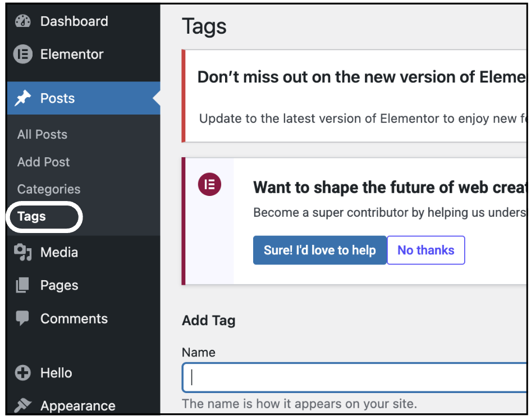Viewport: 531px width, 420px height.
Task: Open the Elementor menu label
Action: (x=72, y=54)
